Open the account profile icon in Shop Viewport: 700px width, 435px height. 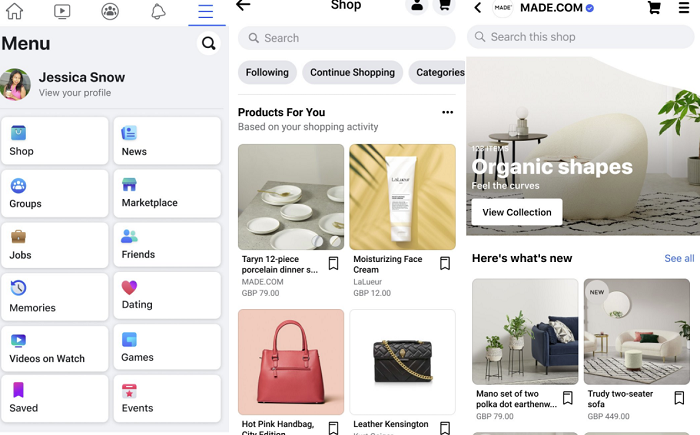click(x=417, y=5)
